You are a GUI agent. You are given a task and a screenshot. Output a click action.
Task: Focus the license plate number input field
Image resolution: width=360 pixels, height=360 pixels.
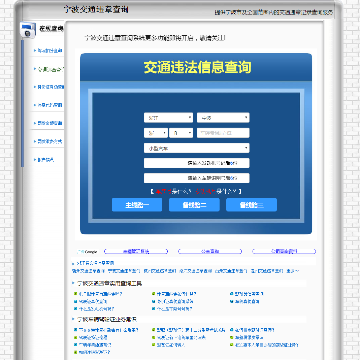pos(223,133)
